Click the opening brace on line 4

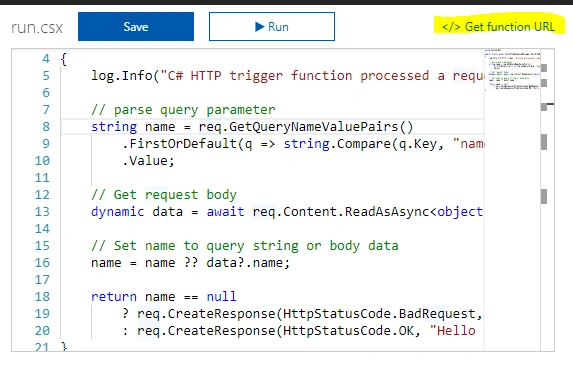click(64, 59)
